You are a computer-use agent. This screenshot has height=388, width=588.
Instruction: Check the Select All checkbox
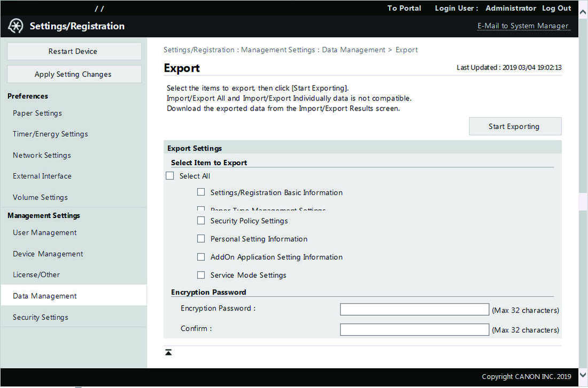coord(170,176)
